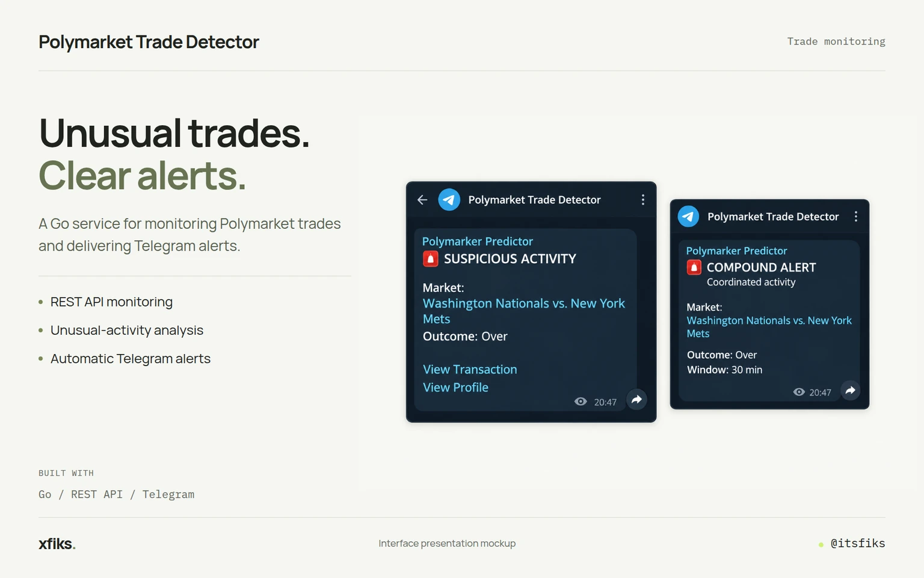This screenshot has width=924, height=578.
Task: Click the Clear alerts. headline
Action: (143, 176)
